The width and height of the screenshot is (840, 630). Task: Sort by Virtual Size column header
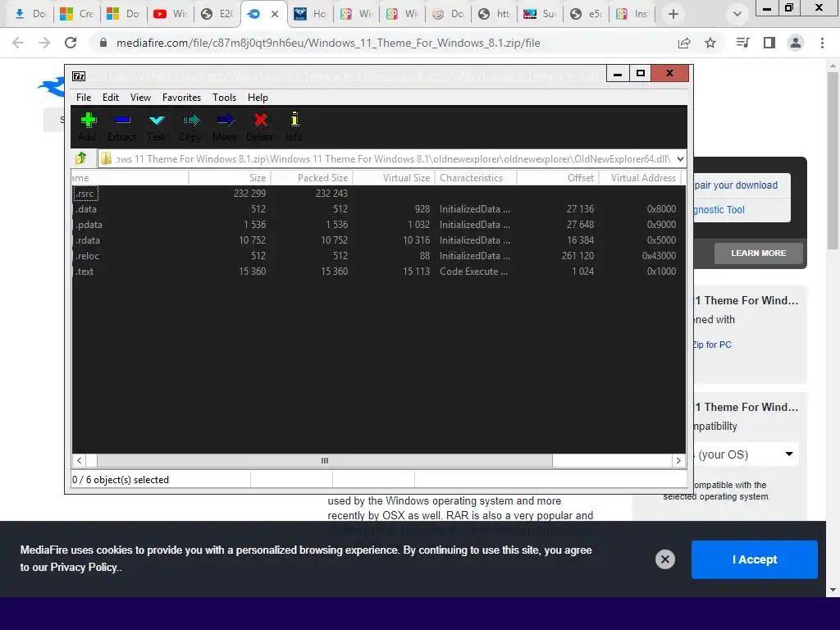[394, 178]
